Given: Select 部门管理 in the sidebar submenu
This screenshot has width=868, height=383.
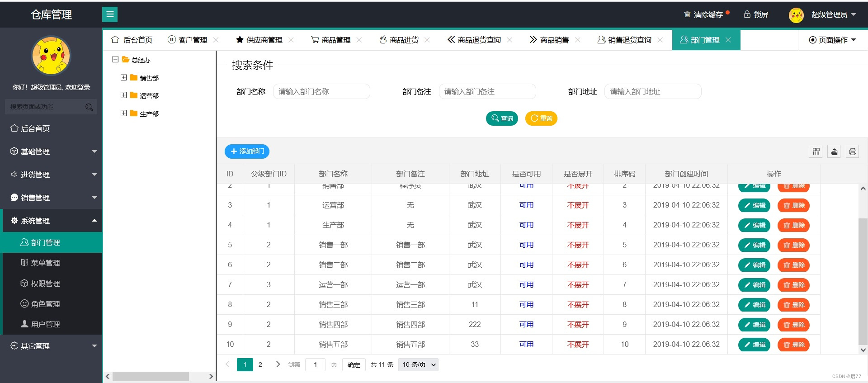Looking at the screenshot, I should coord(51,242).
